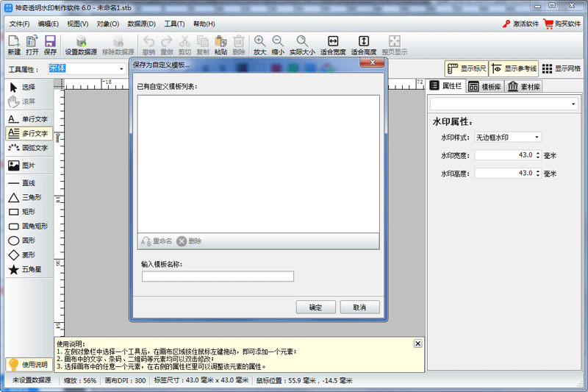Image resolution: width=588 pixels, height=392 pixels.
Task: Click the 新建 (New) toolbar icon
Action: 14,45
